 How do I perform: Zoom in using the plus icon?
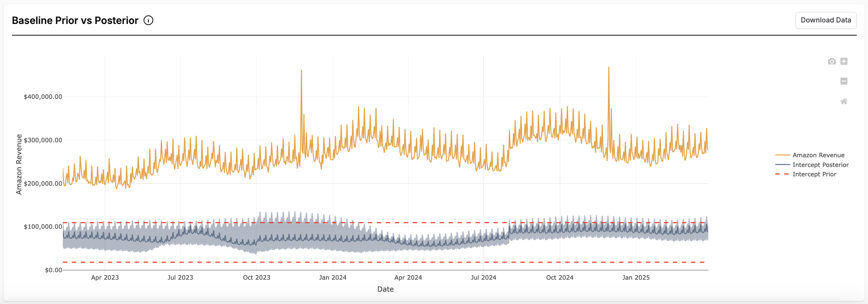coord(844,61)
